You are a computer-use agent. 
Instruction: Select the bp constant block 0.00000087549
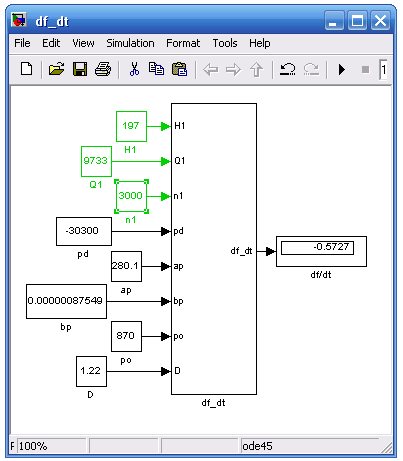coord(66,301)
